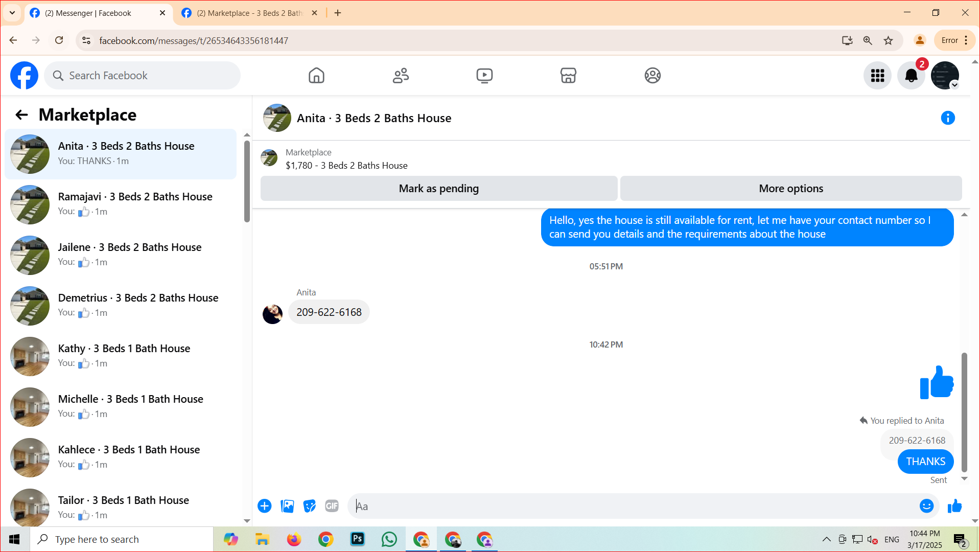Screen dimensions: 980x552
Task: Click the conversation list scrollbar
Action: tap(247, 181)
